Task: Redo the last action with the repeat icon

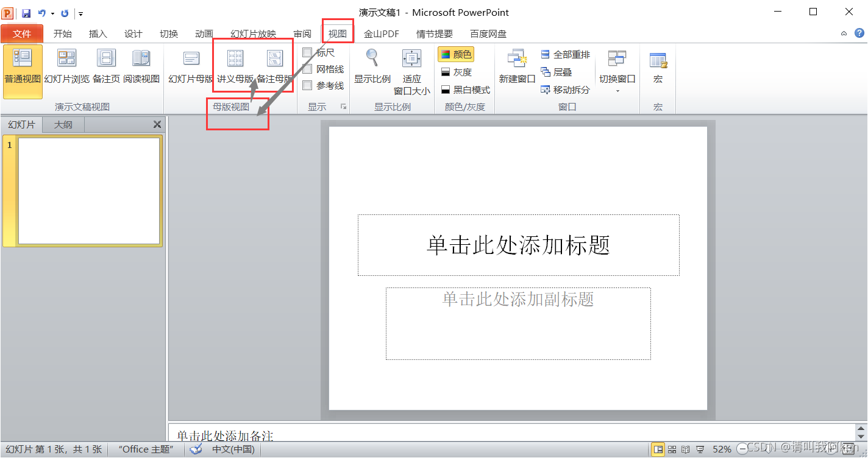Action: pyautogui.click(x=65, y=13)
